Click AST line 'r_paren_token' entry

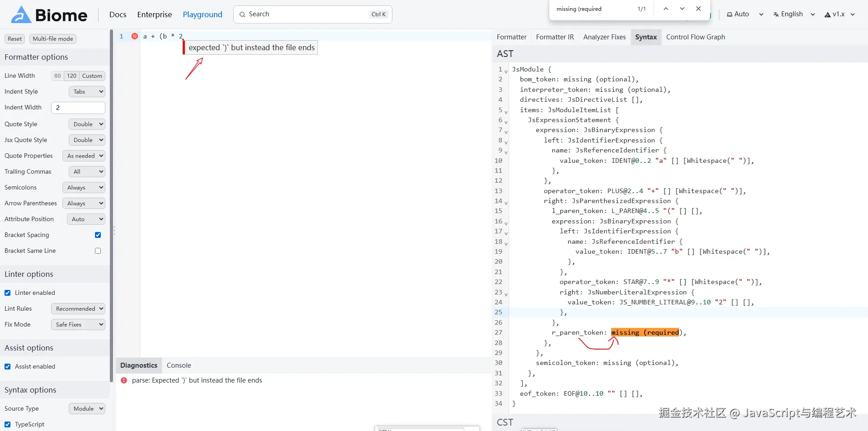tap(619, 332)
